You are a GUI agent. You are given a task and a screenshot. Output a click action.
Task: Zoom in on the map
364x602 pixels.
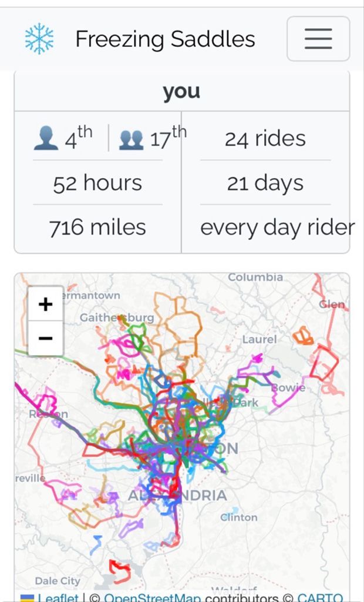[45, 304]
